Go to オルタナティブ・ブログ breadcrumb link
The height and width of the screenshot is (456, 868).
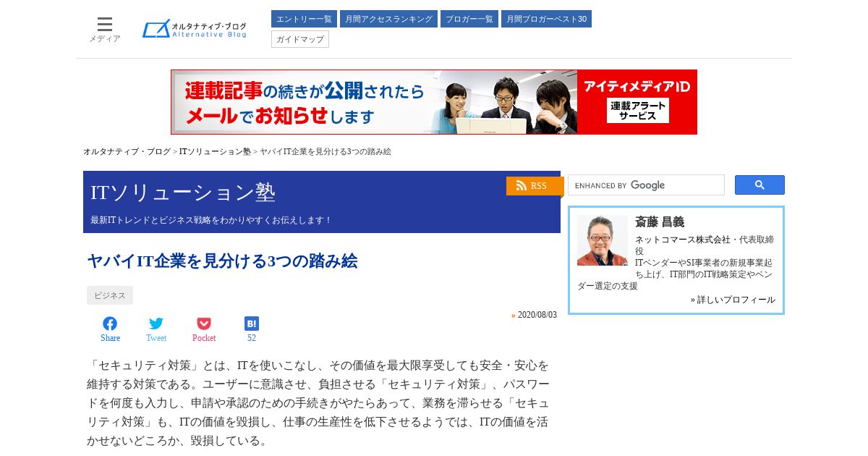(127, 151)
